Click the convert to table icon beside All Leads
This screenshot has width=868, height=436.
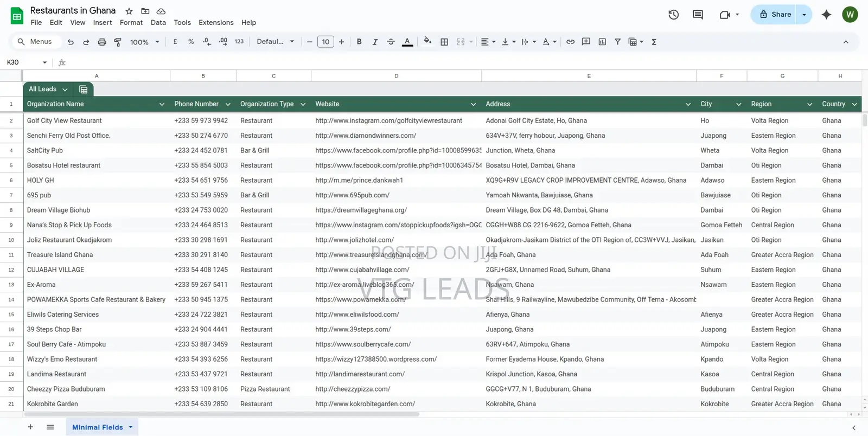[84, 89]
